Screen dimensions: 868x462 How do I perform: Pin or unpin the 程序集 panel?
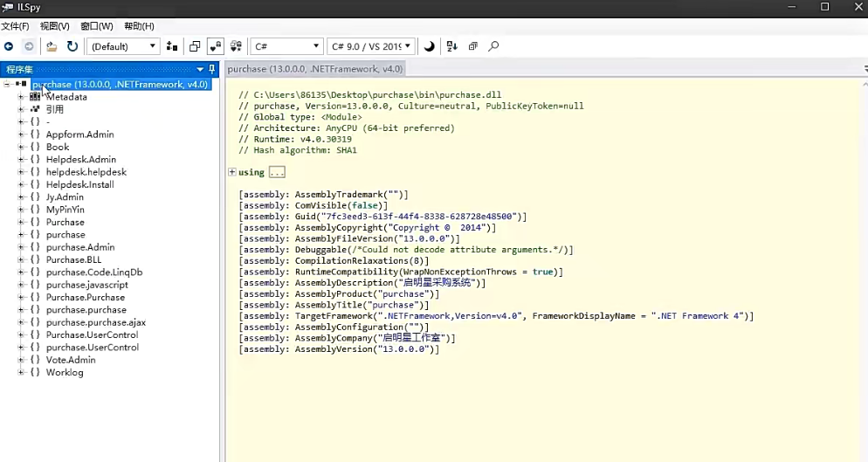(211, 69)
